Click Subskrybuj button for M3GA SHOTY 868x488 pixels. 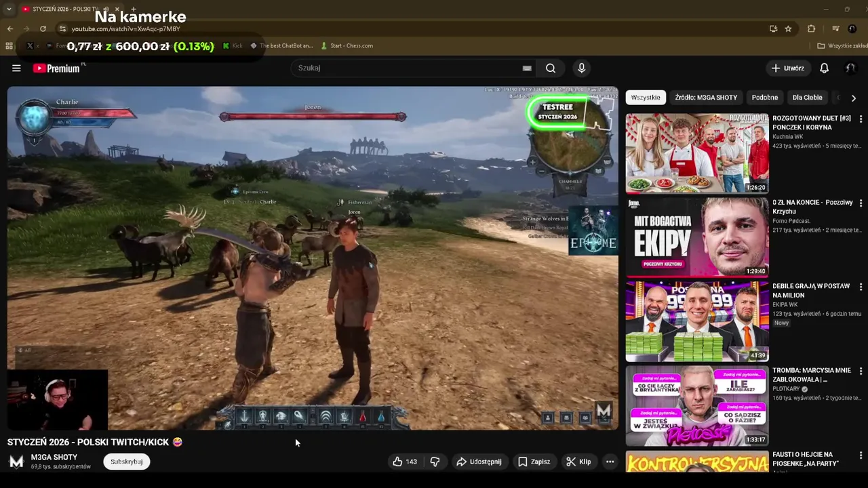pos(127,462)
